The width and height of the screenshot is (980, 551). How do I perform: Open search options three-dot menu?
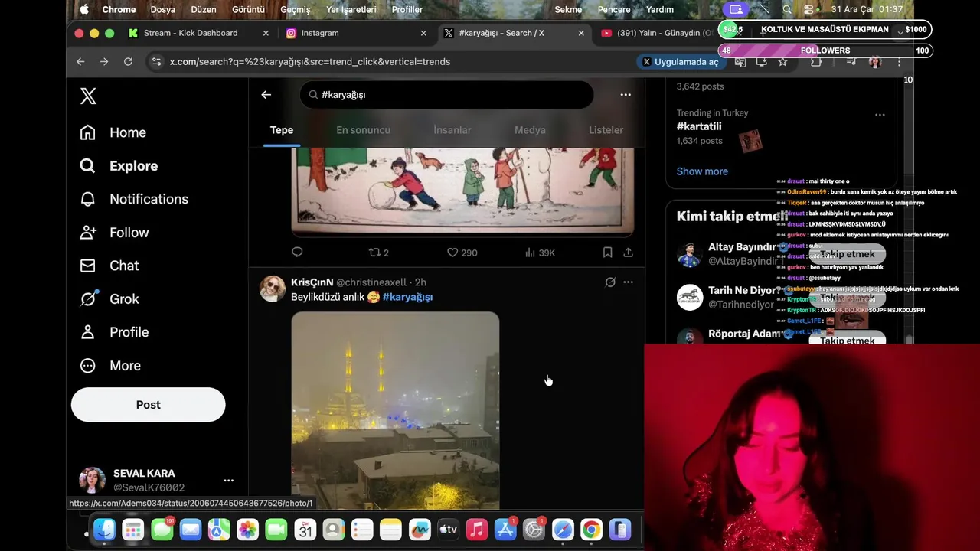click(x=626, y=94)
